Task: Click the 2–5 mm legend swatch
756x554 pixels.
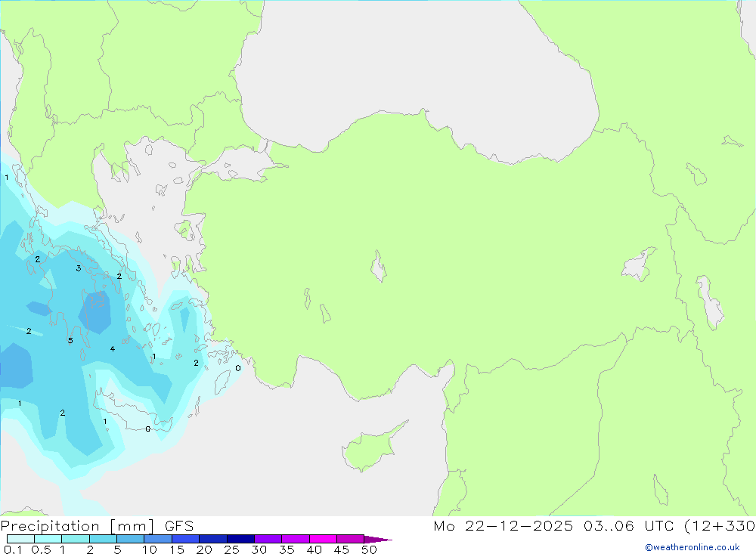Action: click(x=103, y=539)
